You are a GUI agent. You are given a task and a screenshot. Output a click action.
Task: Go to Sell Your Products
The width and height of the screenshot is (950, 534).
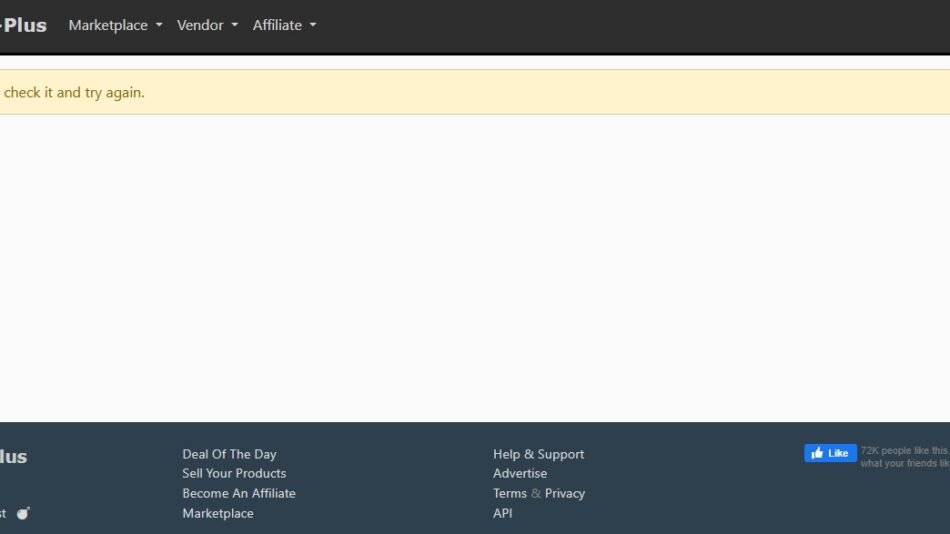click(234, 473)
